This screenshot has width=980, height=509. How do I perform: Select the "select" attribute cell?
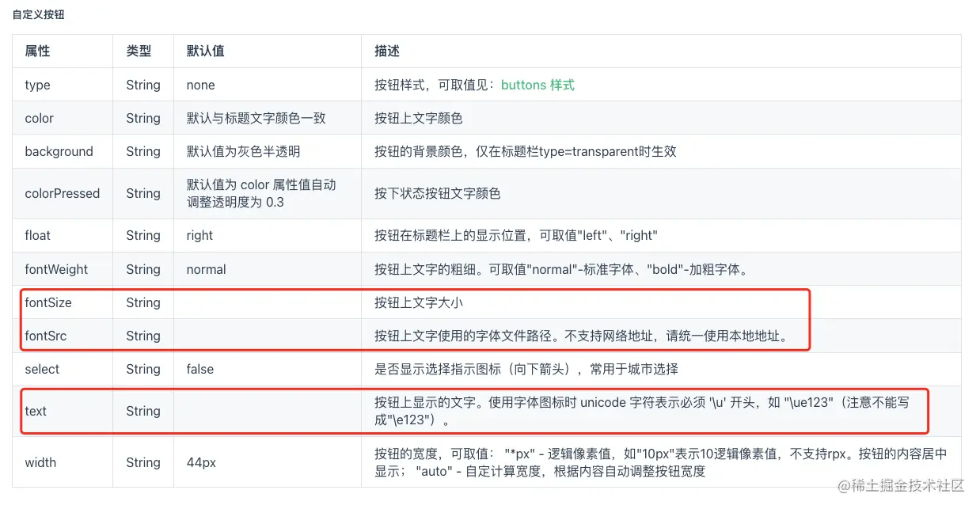pyautogui.click(x=42, y=369)
